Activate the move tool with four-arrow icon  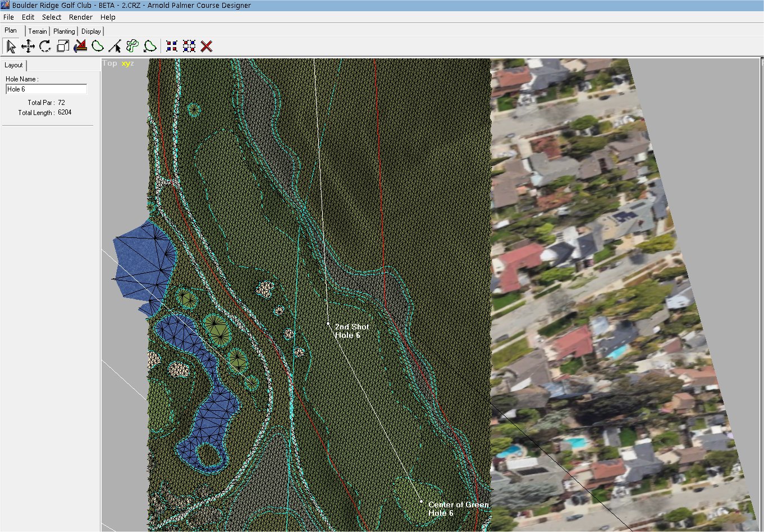pyautogui.click(x=28, y=46)
